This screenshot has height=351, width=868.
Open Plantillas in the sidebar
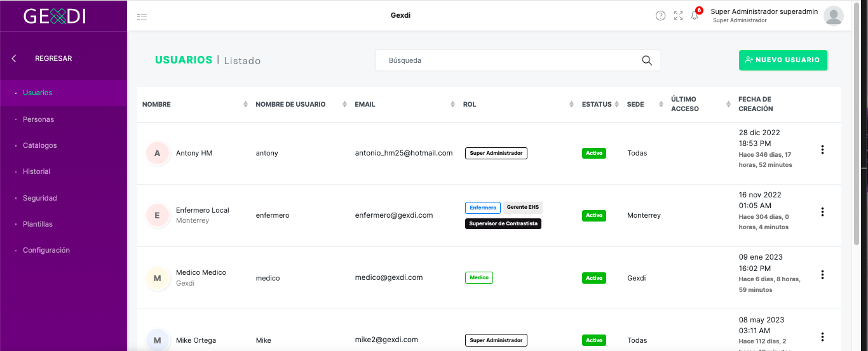click(x=37, y=224)
